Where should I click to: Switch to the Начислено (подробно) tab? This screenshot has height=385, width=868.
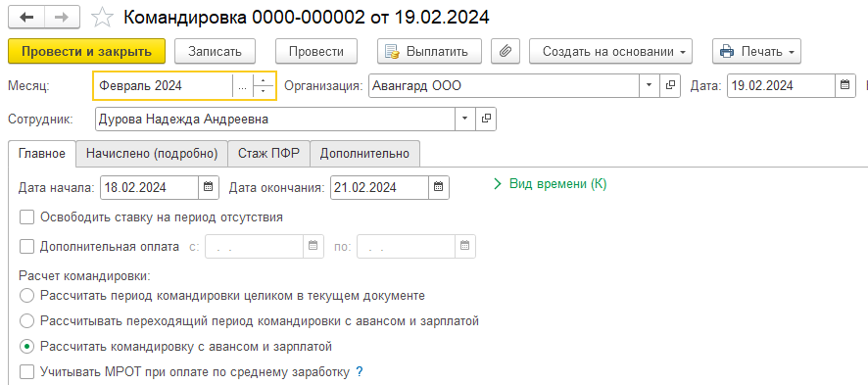point(152,153)
